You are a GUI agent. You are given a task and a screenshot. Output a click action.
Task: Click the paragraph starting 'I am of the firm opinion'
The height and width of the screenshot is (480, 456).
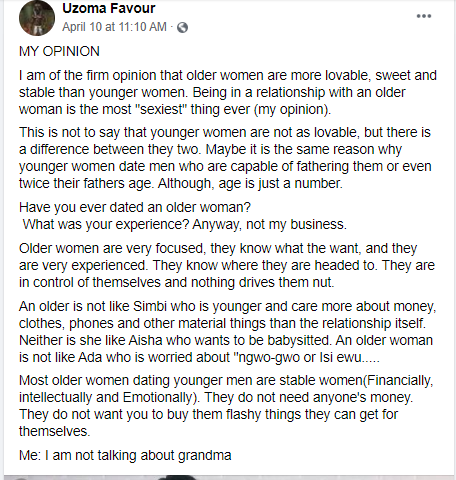228,92
